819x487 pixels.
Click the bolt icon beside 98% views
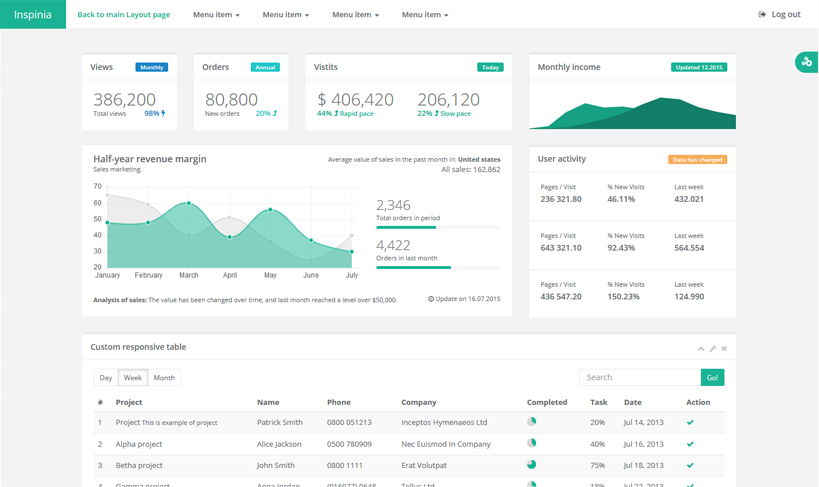(x=163, y=114)
